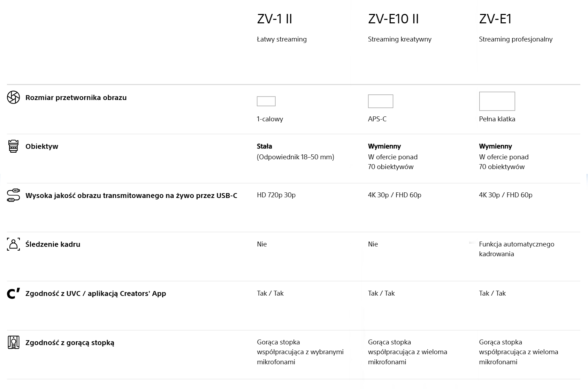The width and height of the screenshot is (588, 389).
Task: Click Streaming profesjonalny subtitle
Action: [x=516, y=39]
